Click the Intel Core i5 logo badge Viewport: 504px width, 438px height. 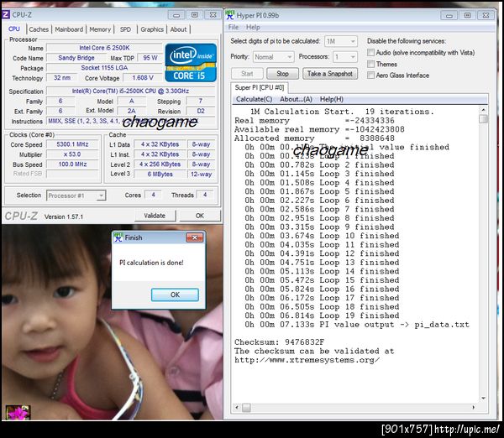point(191,63)
